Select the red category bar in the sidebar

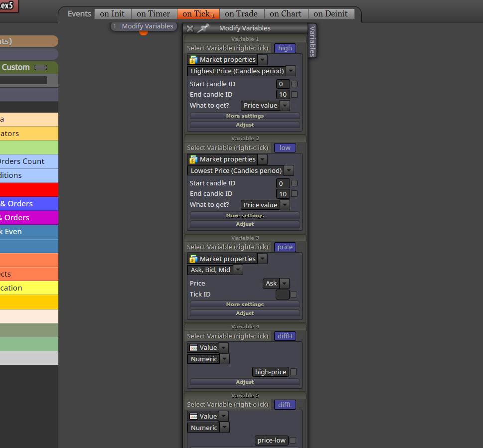[29, 190]
